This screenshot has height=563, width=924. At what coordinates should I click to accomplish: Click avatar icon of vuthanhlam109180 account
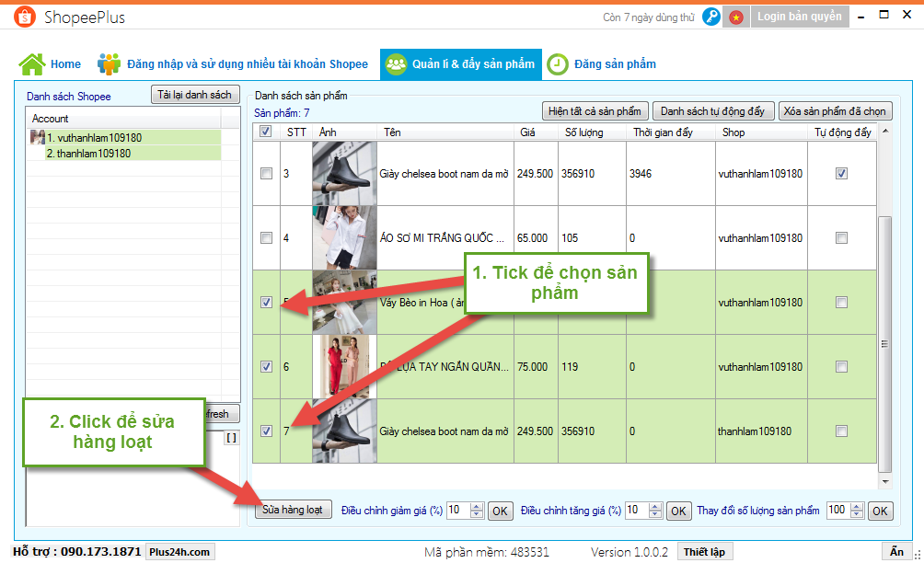(x=38, y=137)
